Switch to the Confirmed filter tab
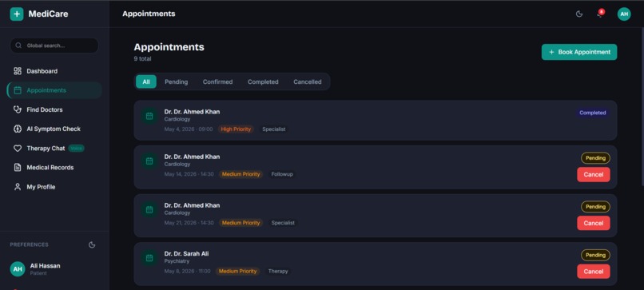This screenshot has width=644, height=290. pos(217,81)
